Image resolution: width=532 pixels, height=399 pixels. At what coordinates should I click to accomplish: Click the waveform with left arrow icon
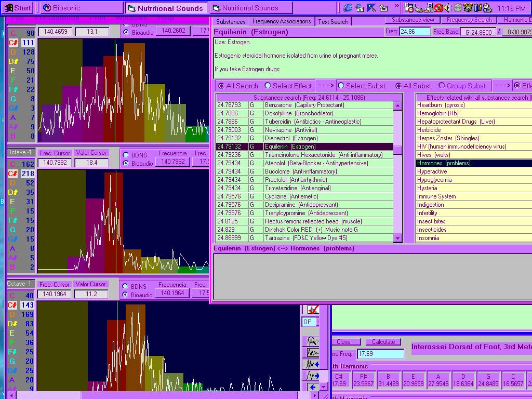pos(312,364)
